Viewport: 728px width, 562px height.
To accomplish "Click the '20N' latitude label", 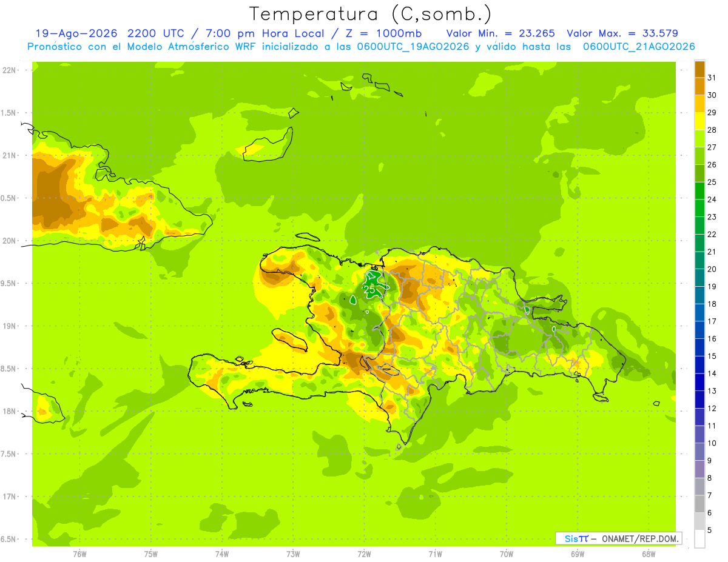I will (x=10, y=241).
